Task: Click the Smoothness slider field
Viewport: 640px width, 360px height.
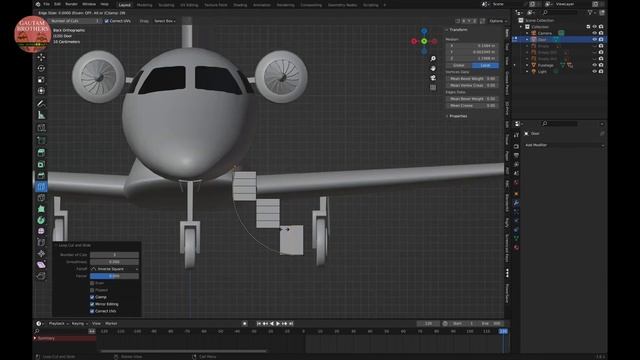Action: click(x=114, y=262)
